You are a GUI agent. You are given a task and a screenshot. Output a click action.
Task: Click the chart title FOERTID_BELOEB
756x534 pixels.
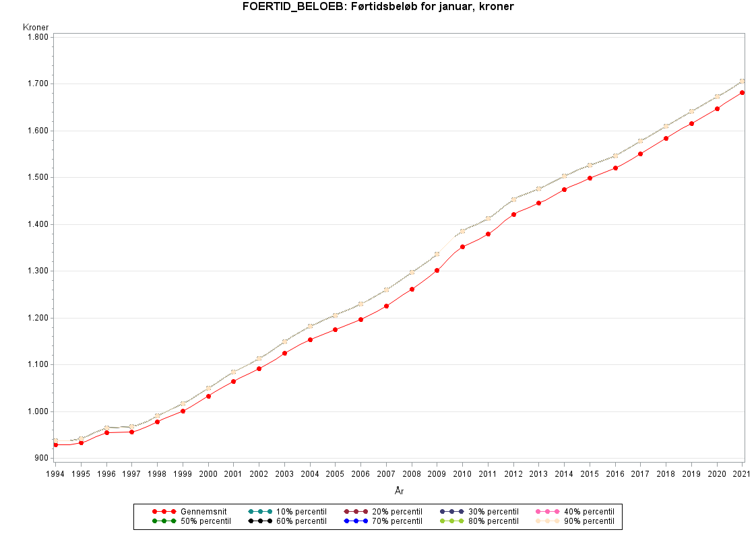point(378,7)
